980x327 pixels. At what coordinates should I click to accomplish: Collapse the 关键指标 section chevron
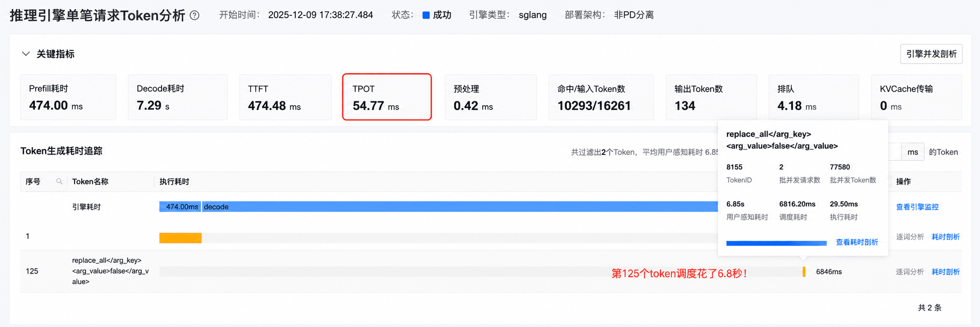coord(26,54)
